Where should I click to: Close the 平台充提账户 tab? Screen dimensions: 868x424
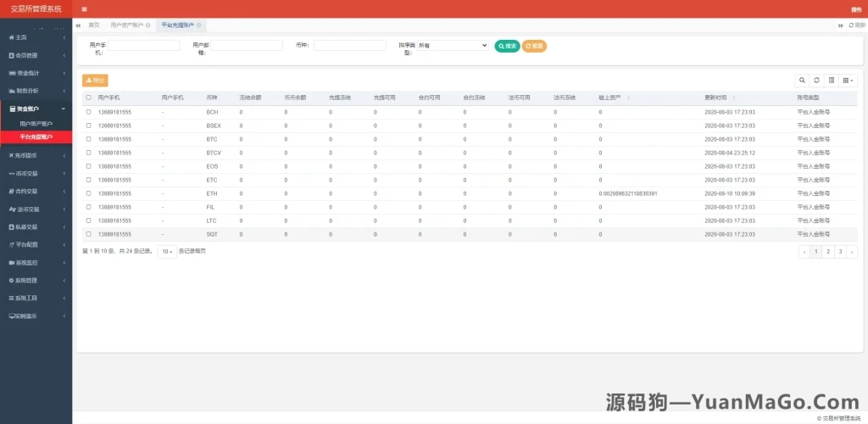click(198, 25)
